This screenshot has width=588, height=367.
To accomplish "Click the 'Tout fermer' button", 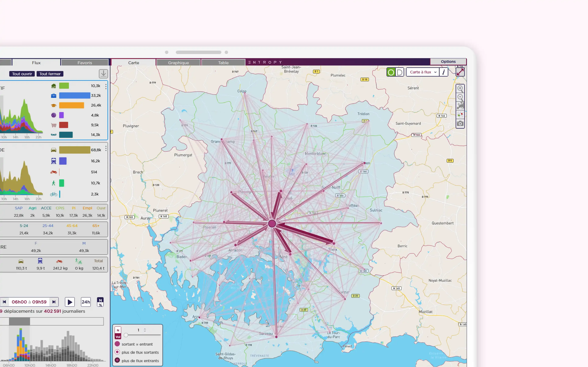I will click(x=50, y=74).
